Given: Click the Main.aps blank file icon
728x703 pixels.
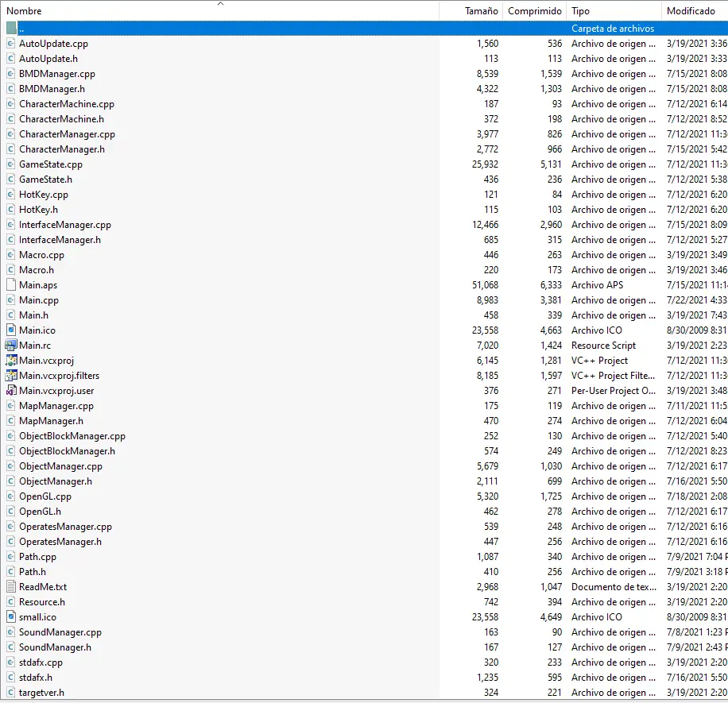Looking at the screenshot, I should tap(11, 285).
